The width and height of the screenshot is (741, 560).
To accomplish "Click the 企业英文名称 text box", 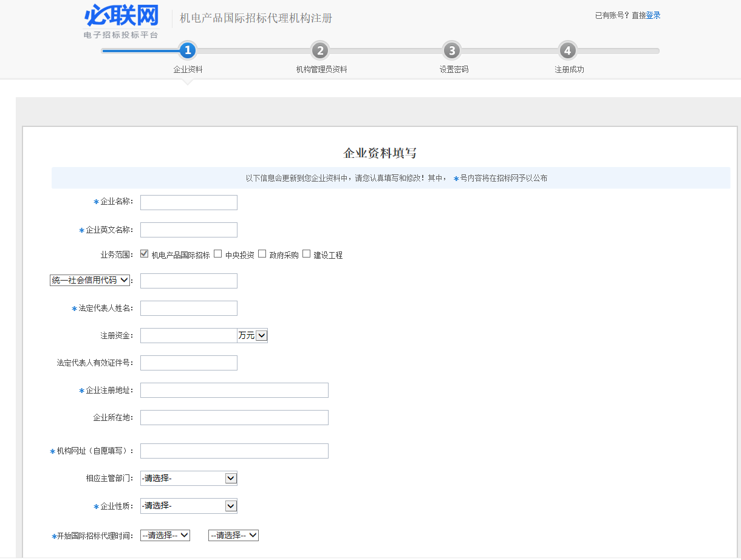I will (188, 230).
